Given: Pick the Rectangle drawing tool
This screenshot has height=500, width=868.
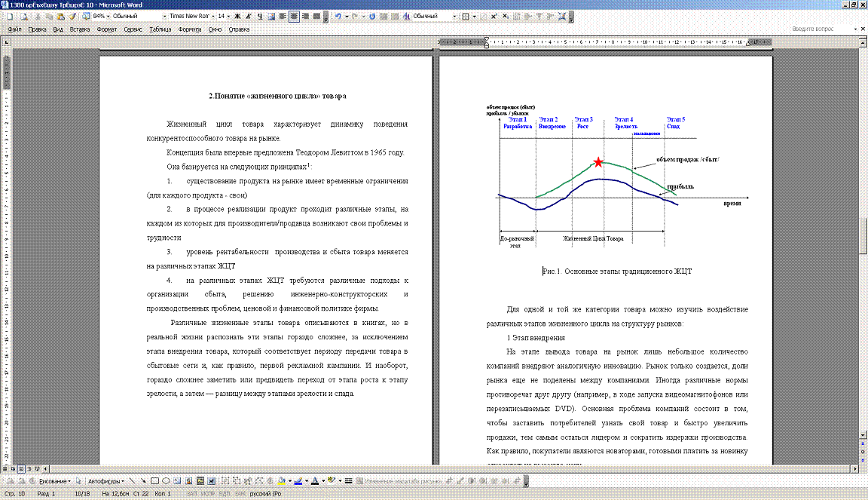Looking at the screenshot, I should pyautogui.click(x=154, y=480).
